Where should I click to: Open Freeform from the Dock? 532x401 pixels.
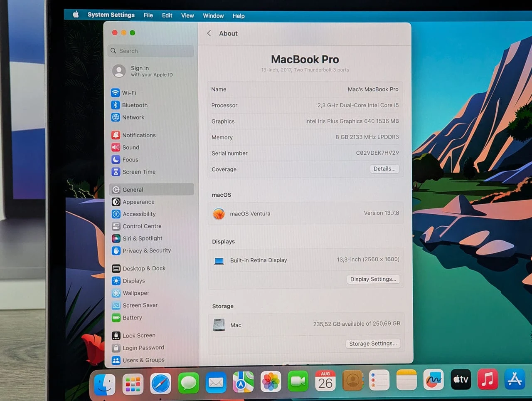point(433,379)
